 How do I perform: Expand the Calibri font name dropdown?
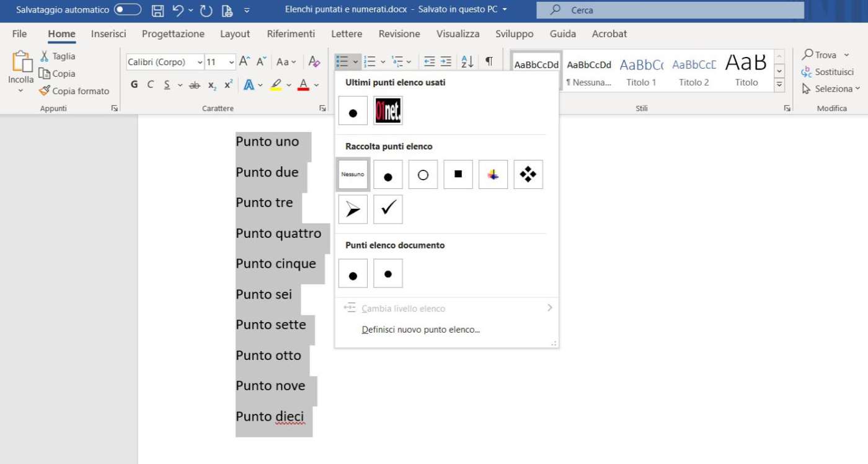point(200,62)
